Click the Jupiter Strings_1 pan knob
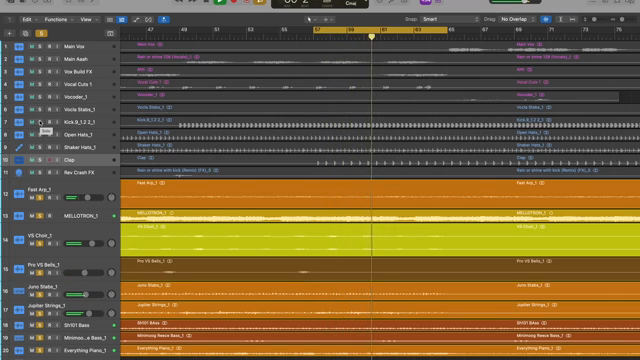This screenshot has width=640, height=360. click(111, 313)
